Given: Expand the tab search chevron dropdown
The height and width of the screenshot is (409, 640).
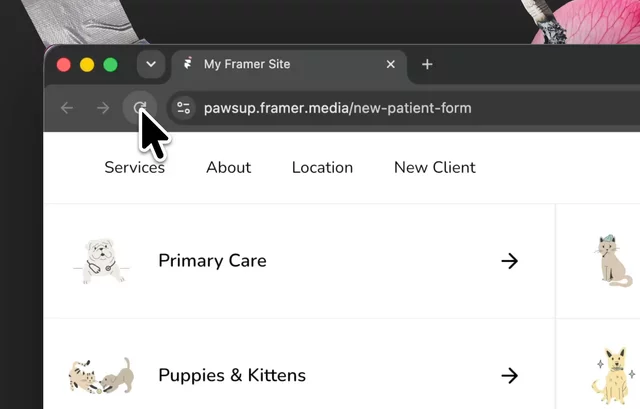Looking at the screenshot, I should (x=151, y=64).
